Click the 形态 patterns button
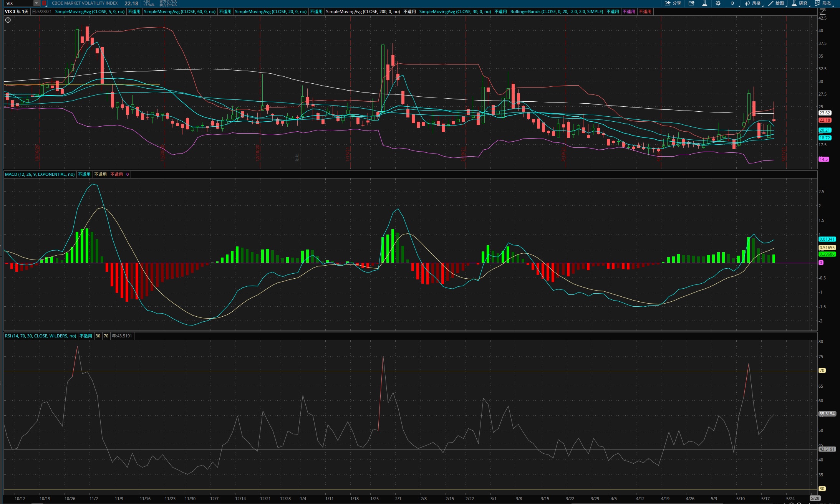840x504 pixels. pos(823,3)
